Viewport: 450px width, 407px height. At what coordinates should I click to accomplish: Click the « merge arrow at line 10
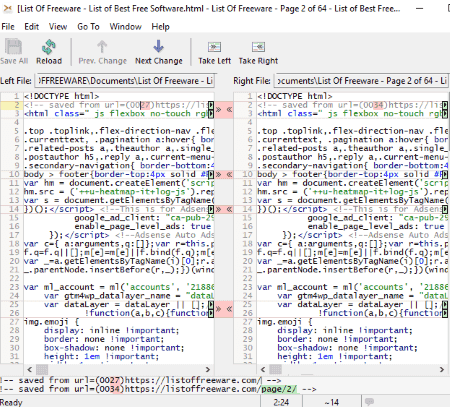coord(229,174)
